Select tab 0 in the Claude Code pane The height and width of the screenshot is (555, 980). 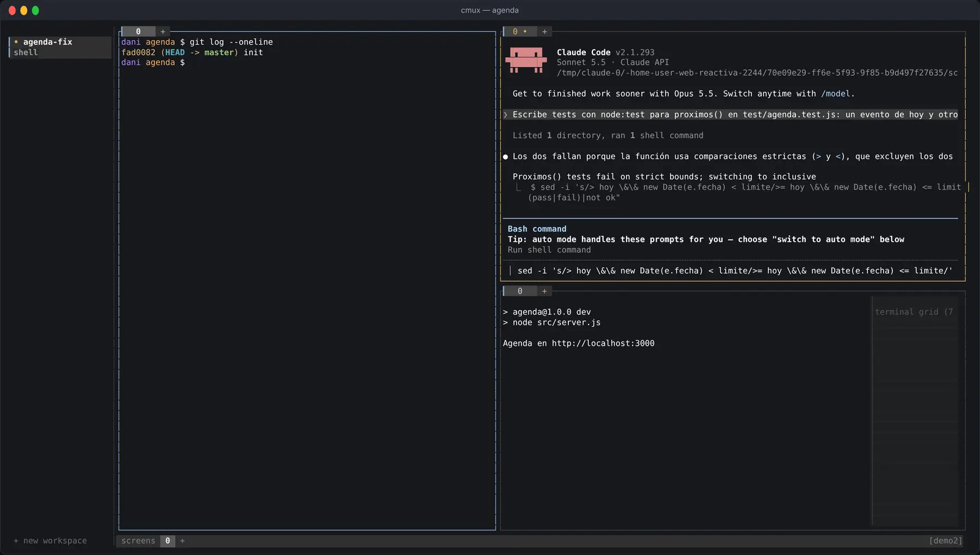pyautogui.click(x=519, y=32)
